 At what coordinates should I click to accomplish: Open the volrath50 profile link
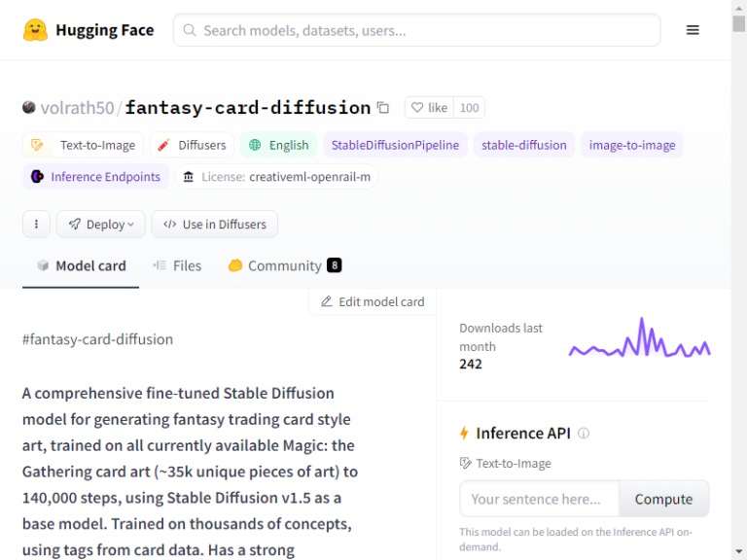coord(77,108)
